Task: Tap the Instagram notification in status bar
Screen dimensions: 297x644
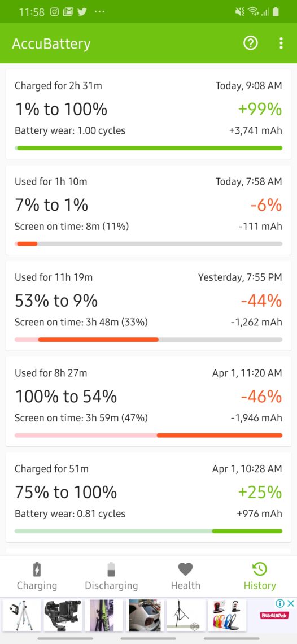Action: (55, 12)
